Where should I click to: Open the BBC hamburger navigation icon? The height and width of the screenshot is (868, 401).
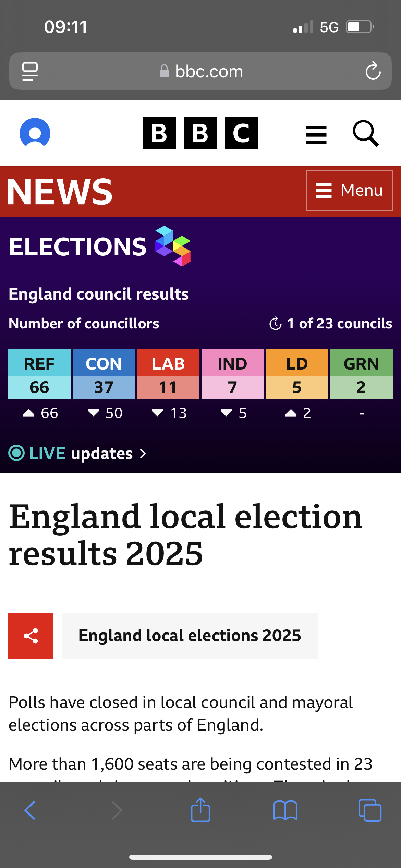click(x=316, y=135)
